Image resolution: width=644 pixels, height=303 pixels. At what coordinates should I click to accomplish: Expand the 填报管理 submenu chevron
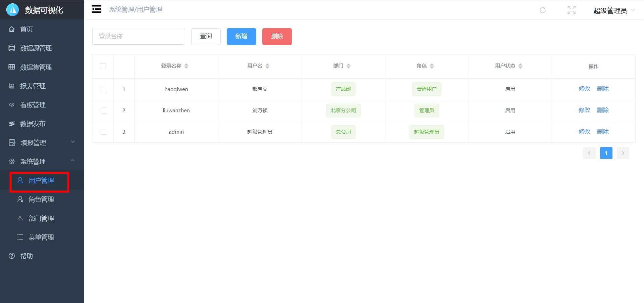tap(73, 142)
